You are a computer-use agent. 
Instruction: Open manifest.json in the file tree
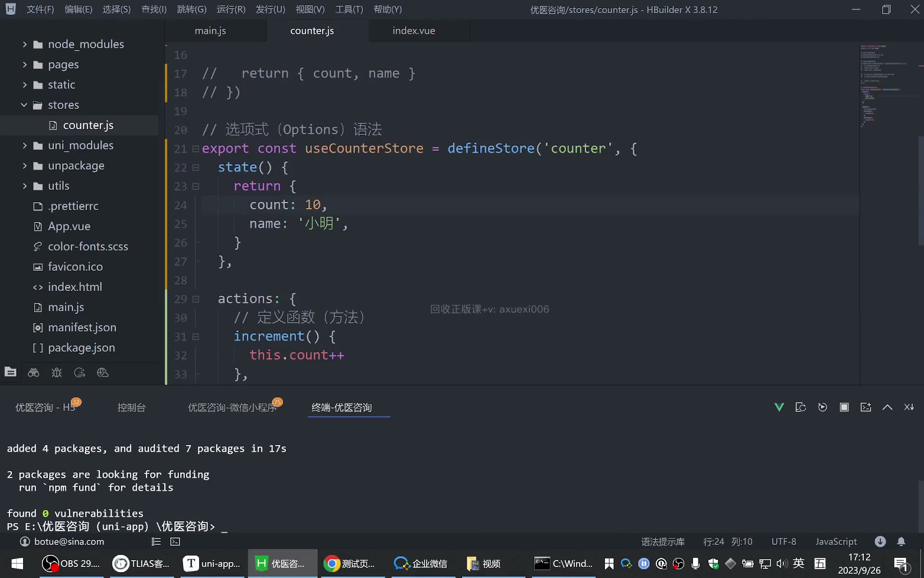point(82,328)
